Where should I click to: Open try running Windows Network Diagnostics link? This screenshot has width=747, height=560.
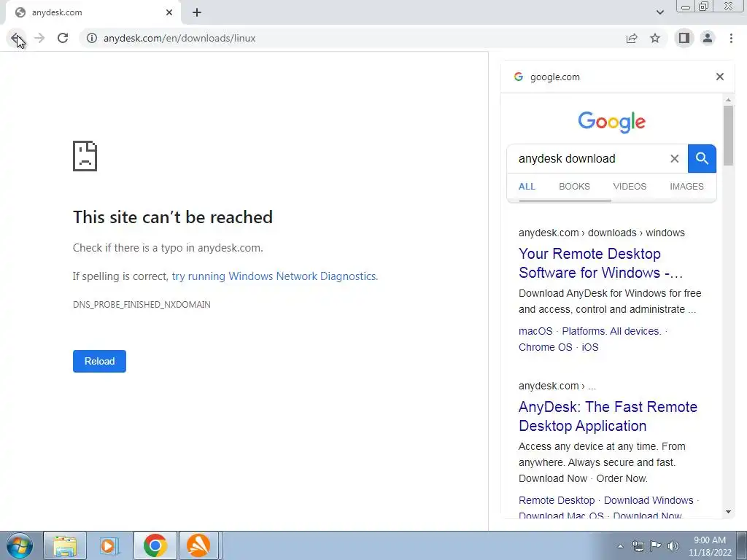pos(275,276)
